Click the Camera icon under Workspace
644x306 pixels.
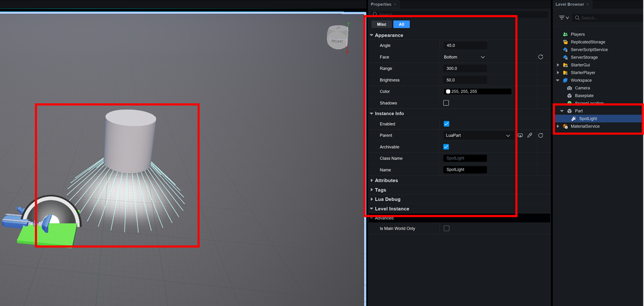pos(569,88)
